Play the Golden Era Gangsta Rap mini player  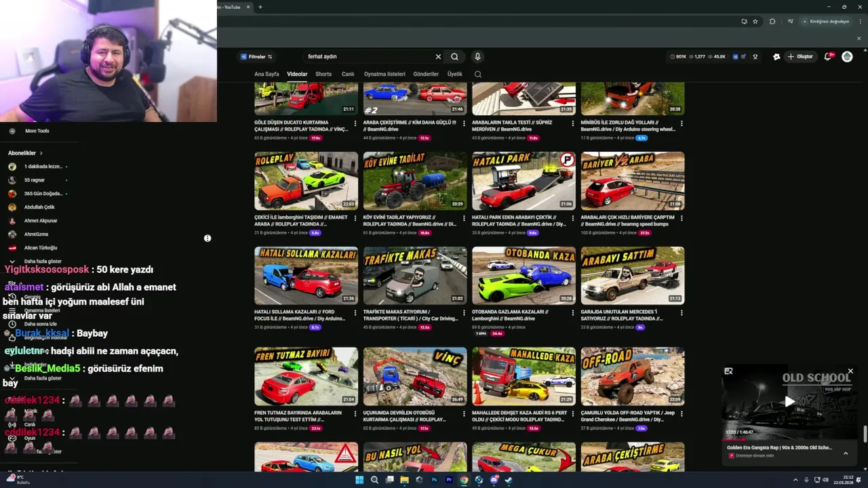(x=789, y=401)
